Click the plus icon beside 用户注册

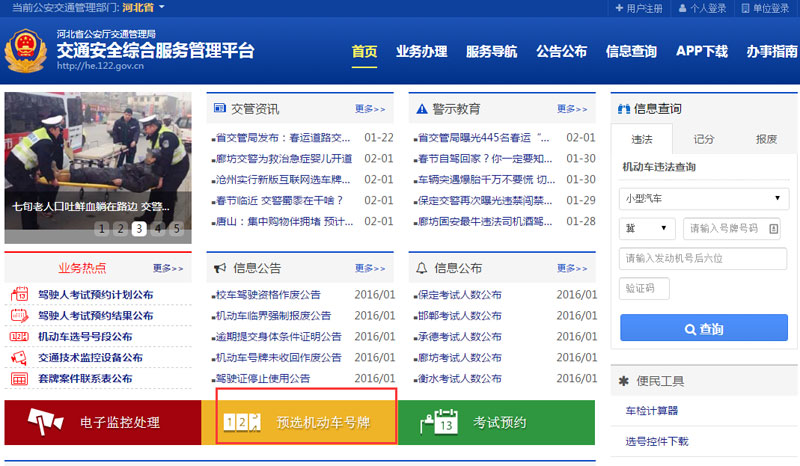(x=619, y=8)
